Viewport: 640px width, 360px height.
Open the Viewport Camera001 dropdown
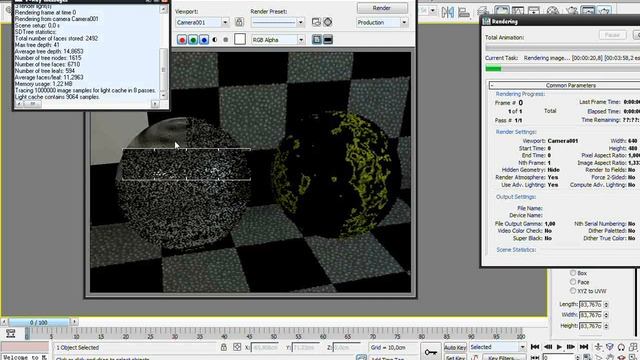[225, 22]
